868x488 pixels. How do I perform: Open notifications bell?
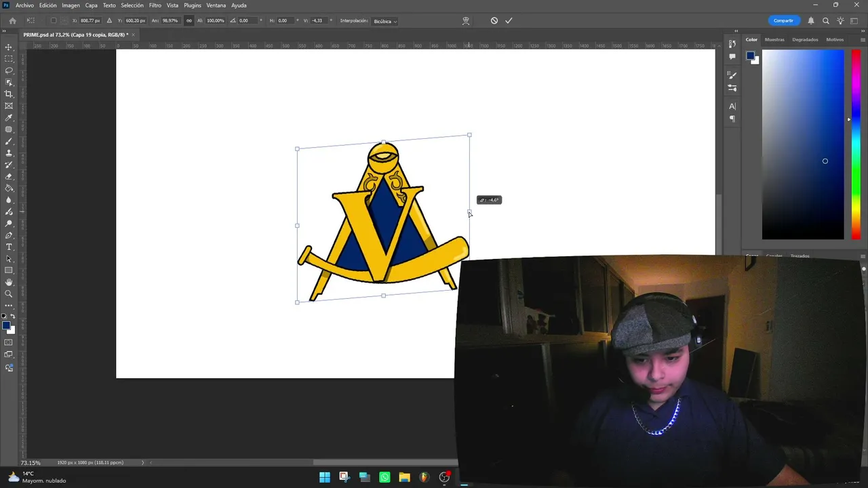pyautogui.click(x=810, y=21)
